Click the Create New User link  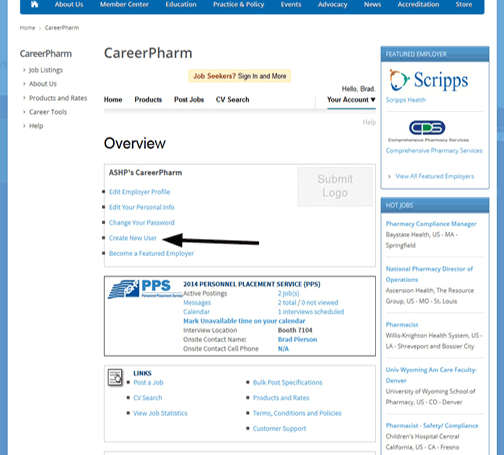133,238
